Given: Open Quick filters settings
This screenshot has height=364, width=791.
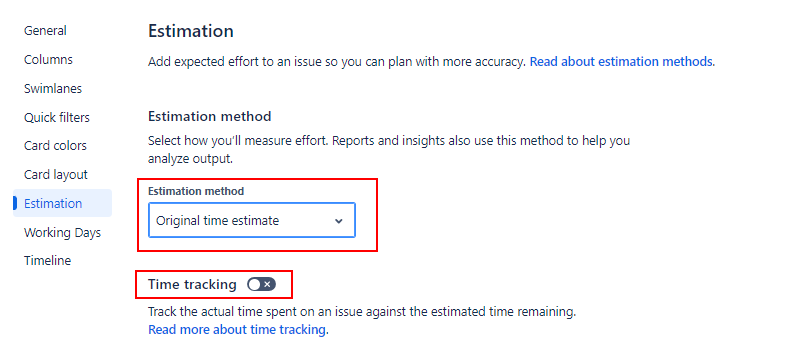Looking at the screenshot, I should 56,117.
